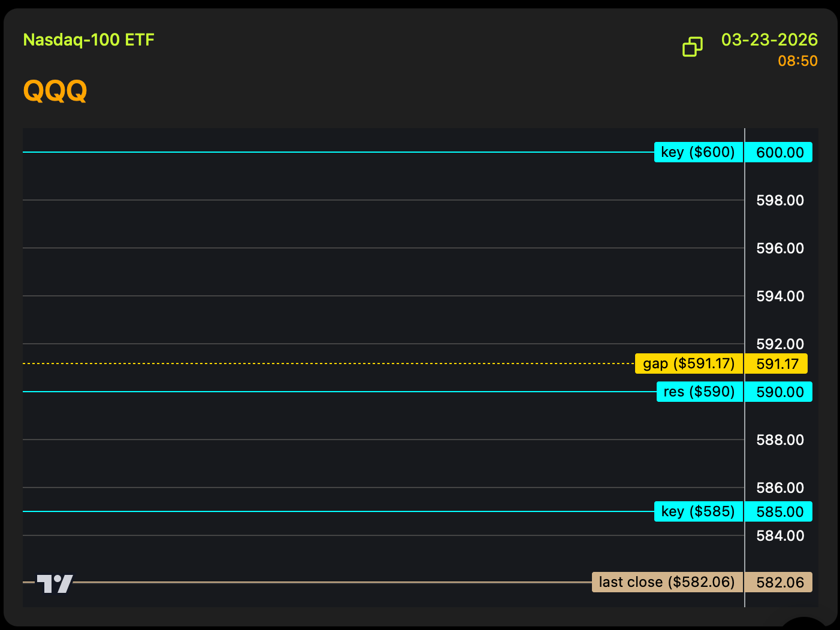Select the QQQ ticker symbol

pos(55,91)
